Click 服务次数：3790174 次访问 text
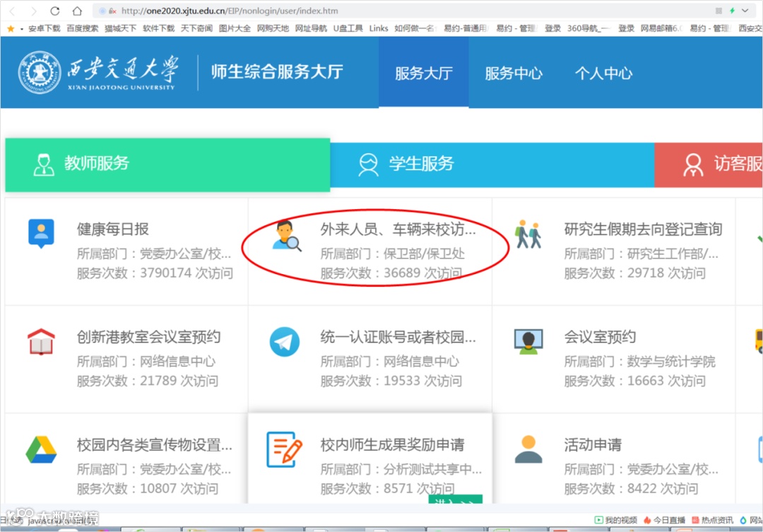The width and height of the screenshot is (763, 532). point(155,273)
